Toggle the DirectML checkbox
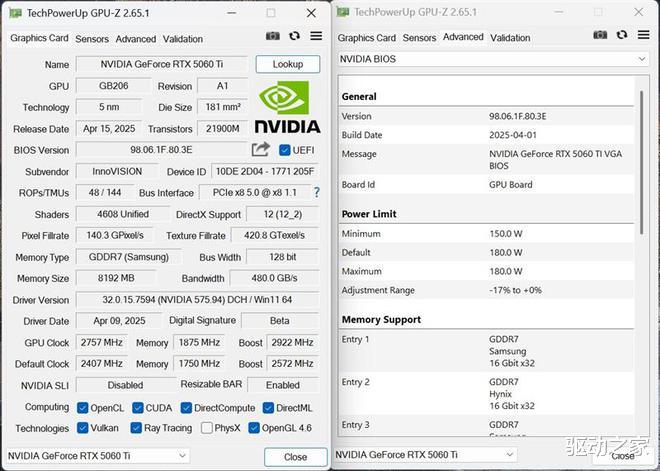The width and height of the screenshot is (660, 471). click(268, 408)
